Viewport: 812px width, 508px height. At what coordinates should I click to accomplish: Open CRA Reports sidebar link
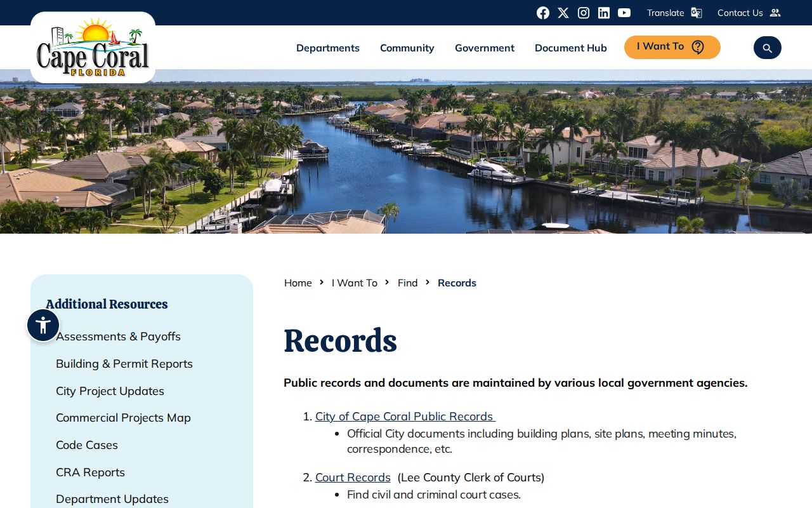click(90, 472)
